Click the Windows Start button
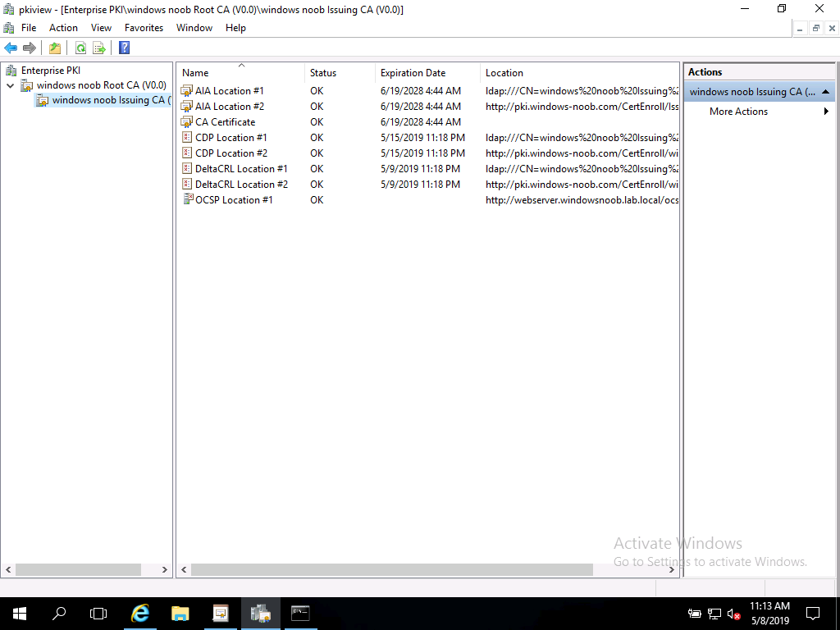This screenshot has height=630, width=840. pos(20,614)
